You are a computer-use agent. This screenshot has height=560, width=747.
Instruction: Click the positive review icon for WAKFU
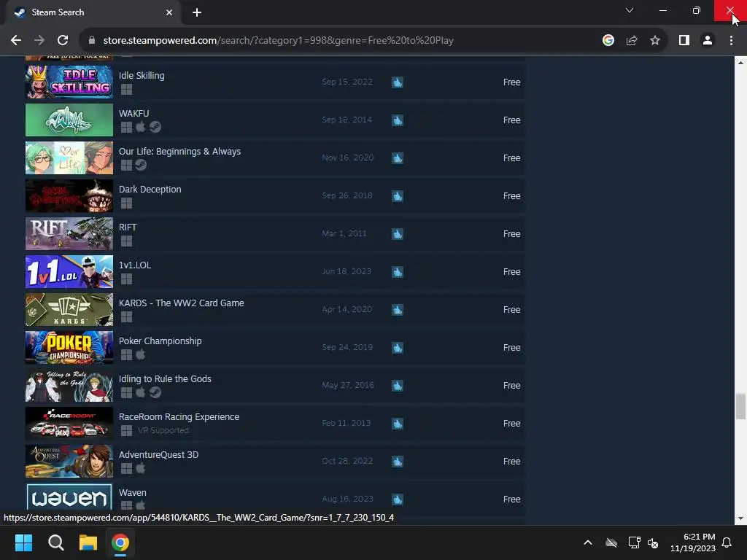click(x=398, y=120)
